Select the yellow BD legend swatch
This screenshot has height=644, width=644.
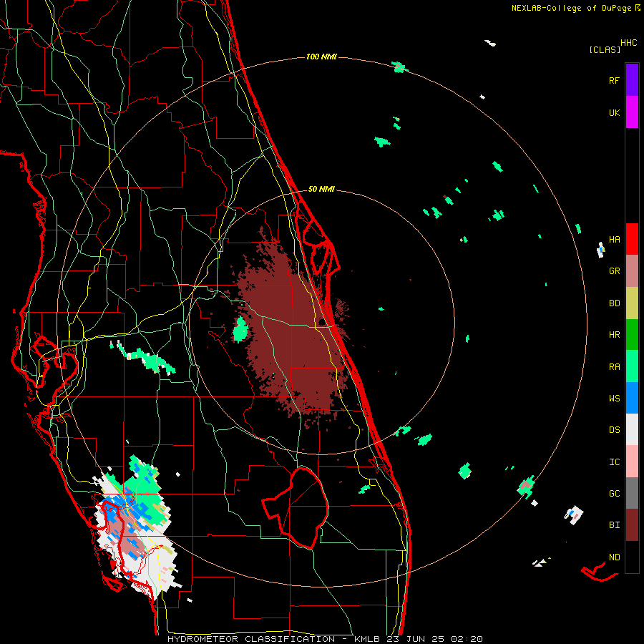(x=632, y=303)
